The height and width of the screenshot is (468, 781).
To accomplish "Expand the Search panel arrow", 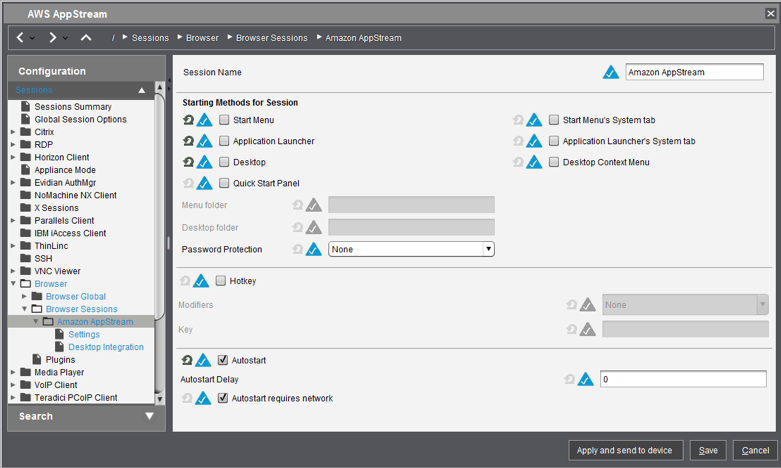I will click(149, 416).
